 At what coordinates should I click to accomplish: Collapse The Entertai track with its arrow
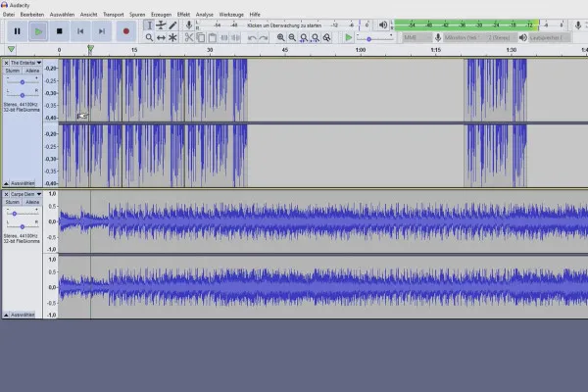tap(6, 183)
